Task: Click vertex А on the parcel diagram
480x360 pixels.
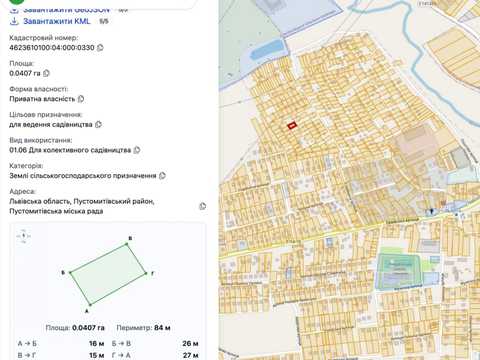Action: coord(90,305)
